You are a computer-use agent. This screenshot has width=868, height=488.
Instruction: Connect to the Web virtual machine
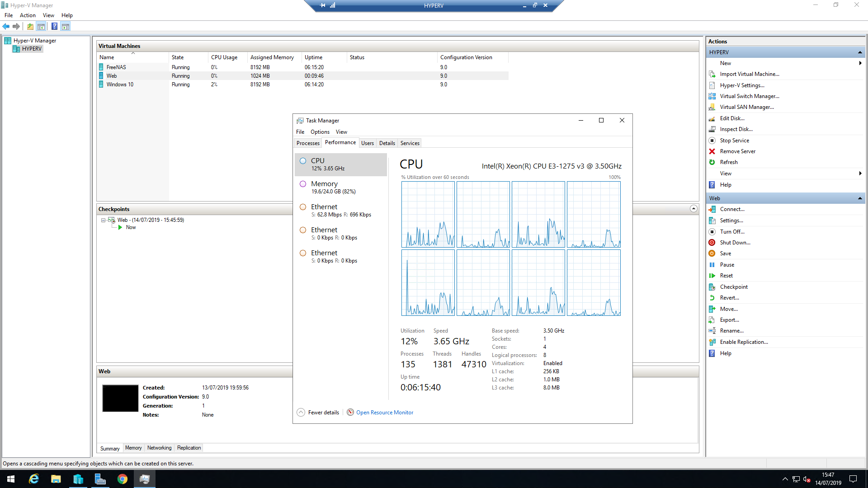(732, 209)
